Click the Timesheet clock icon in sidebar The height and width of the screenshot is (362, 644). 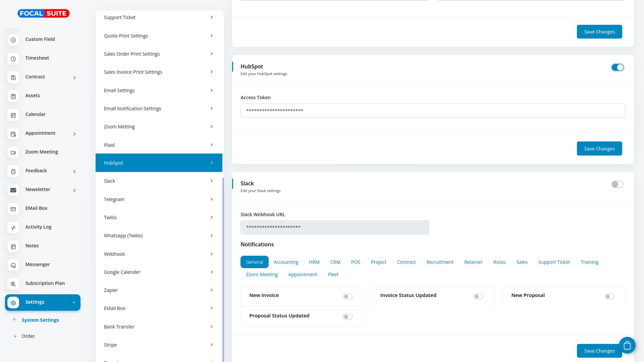point(13,59)
